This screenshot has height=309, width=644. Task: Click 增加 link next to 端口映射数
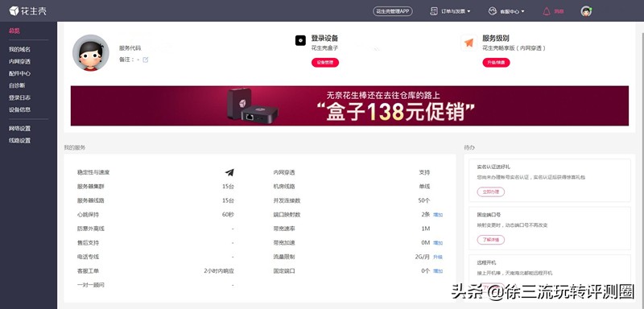(438, 215)
